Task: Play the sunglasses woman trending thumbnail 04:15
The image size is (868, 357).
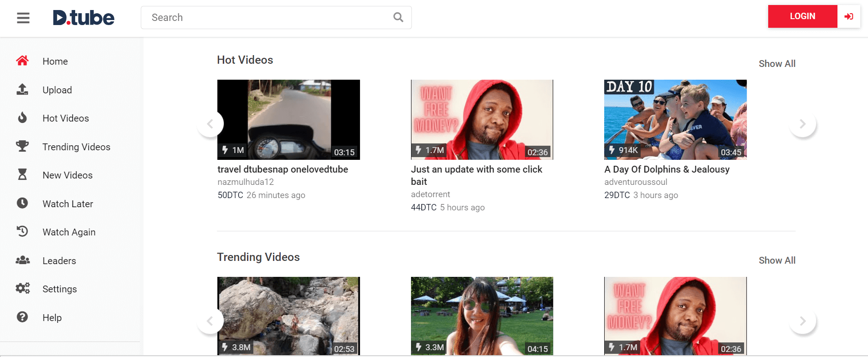Action: [482, 316]
